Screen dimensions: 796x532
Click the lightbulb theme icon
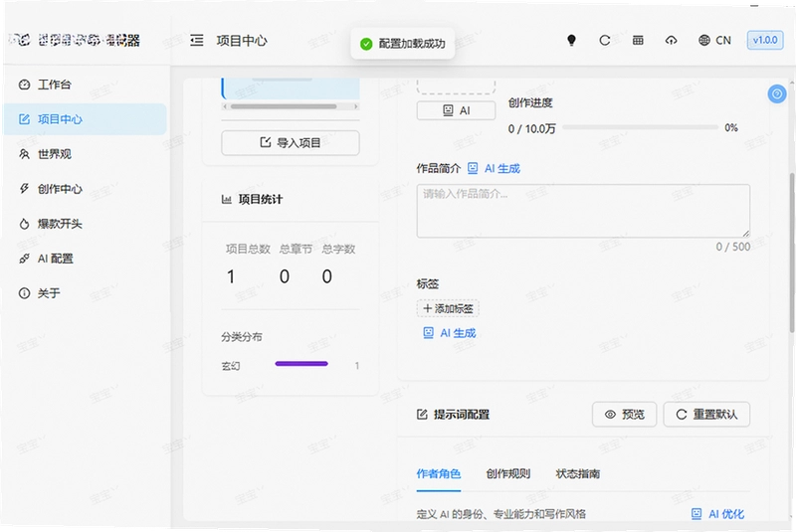(571, 40)
